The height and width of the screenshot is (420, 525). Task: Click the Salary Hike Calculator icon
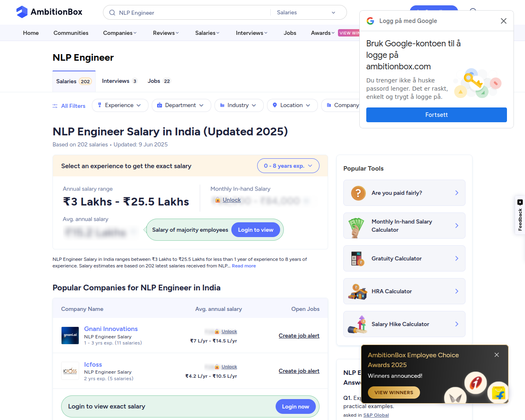point(358,324)
